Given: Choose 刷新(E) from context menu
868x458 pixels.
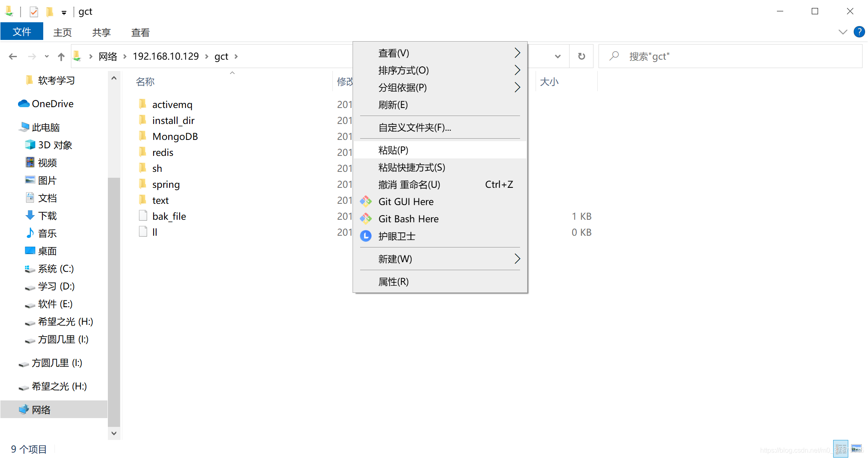Looking at the screenshot, I should tap(440, 105).
